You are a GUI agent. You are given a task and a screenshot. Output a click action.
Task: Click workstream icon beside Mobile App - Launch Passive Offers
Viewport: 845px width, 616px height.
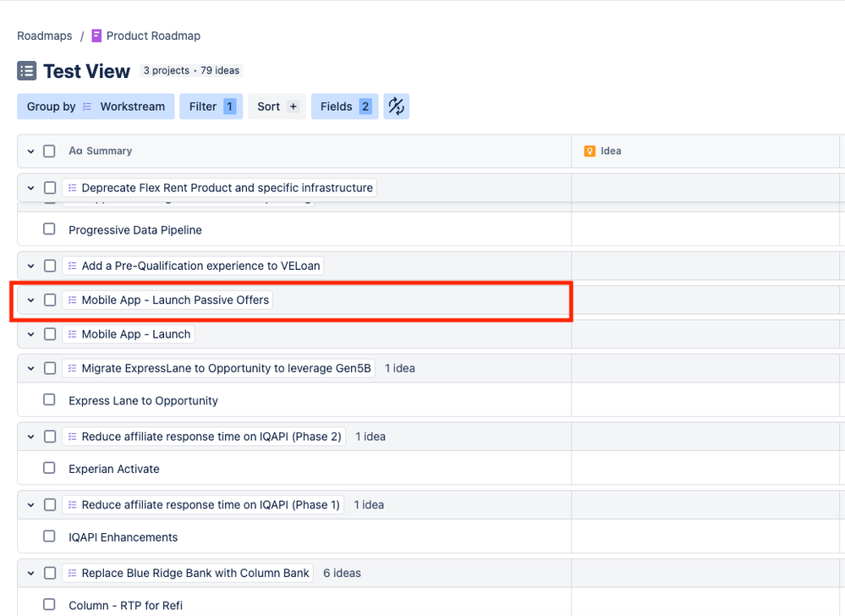tap(73, 300)
